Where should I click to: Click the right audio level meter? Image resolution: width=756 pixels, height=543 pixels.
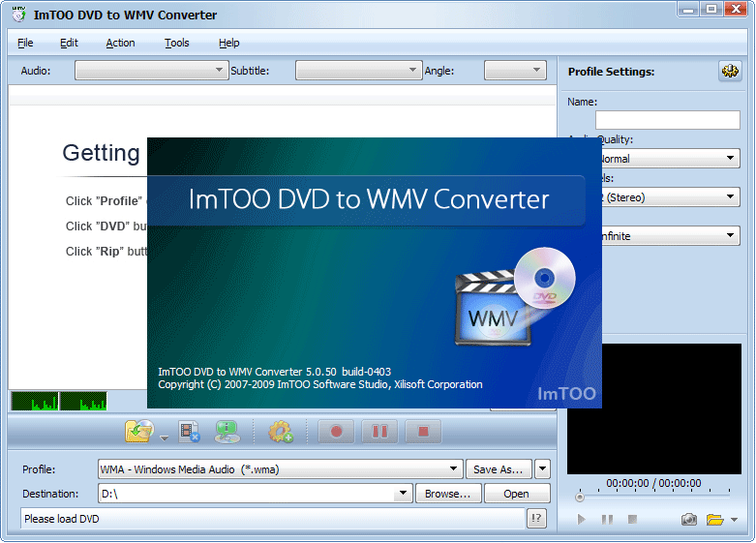[83, 401]
